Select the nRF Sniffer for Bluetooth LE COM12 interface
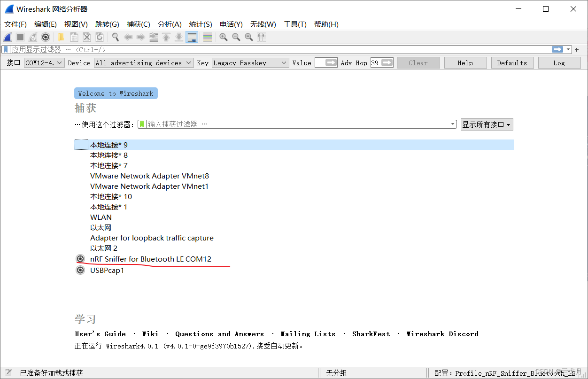588x379 pixels. coord(151,259)
